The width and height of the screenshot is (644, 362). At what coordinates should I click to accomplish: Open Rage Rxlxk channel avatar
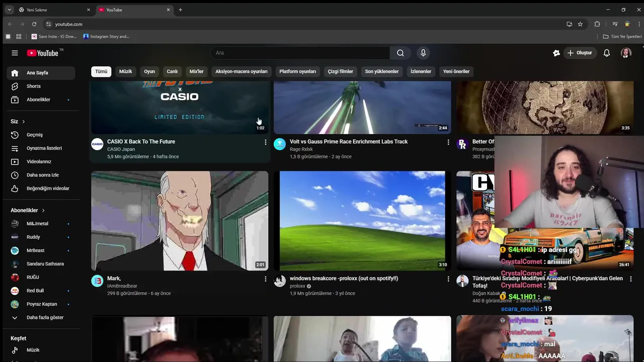tap(280, 144)
